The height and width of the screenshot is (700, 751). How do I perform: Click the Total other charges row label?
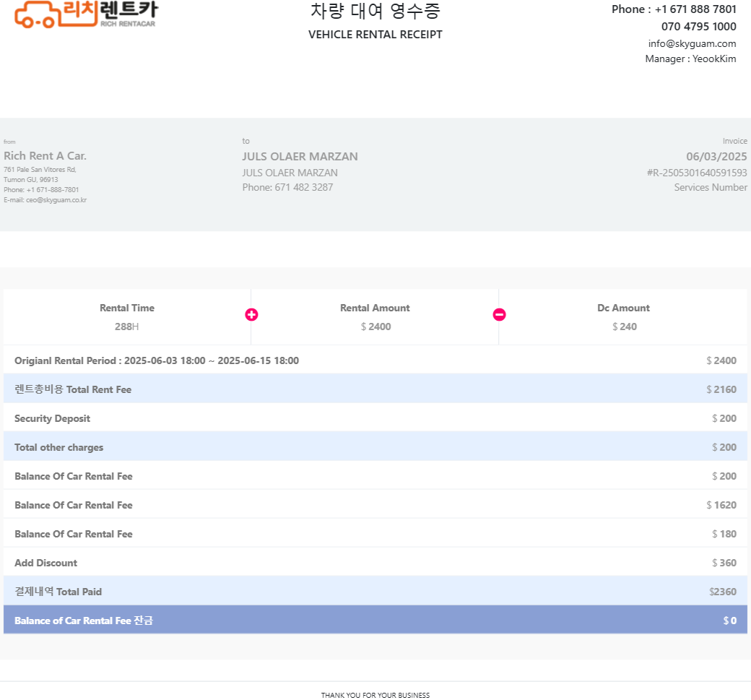coord(59,447)
